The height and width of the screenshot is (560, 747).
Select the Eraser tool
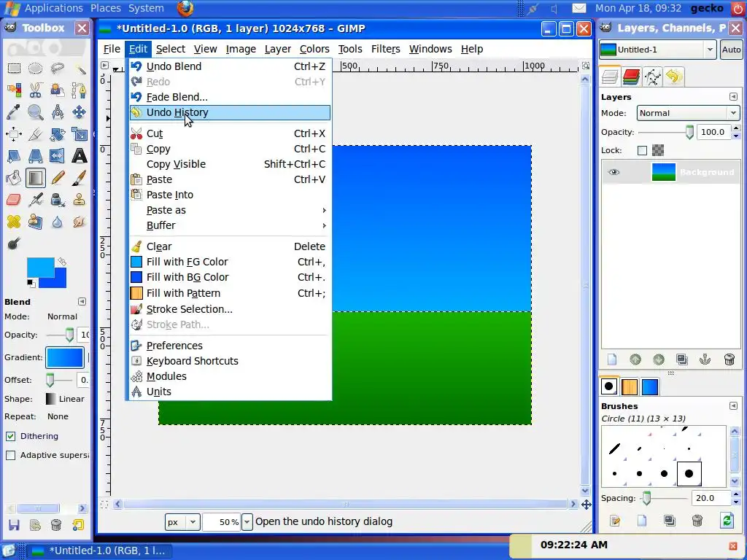14,200
